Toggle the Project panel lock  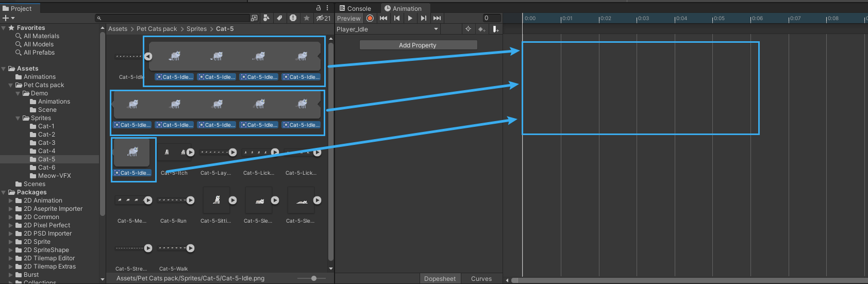point(319,8)
